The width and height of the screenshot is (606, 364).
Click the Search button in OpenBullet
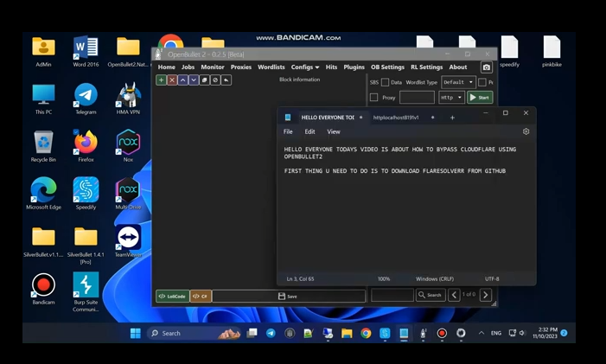431,295
